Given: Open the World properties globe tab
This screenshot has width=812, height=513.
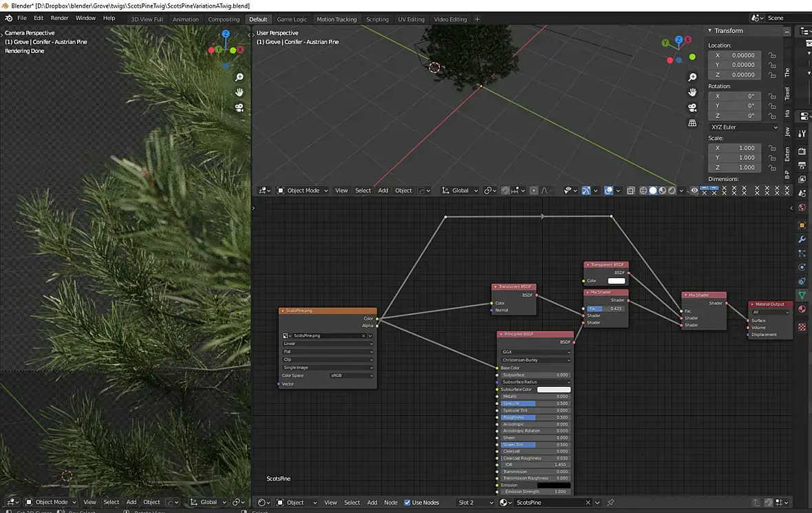Looking at the screenshot, I should pyautogui.click(x=802, y=207).
